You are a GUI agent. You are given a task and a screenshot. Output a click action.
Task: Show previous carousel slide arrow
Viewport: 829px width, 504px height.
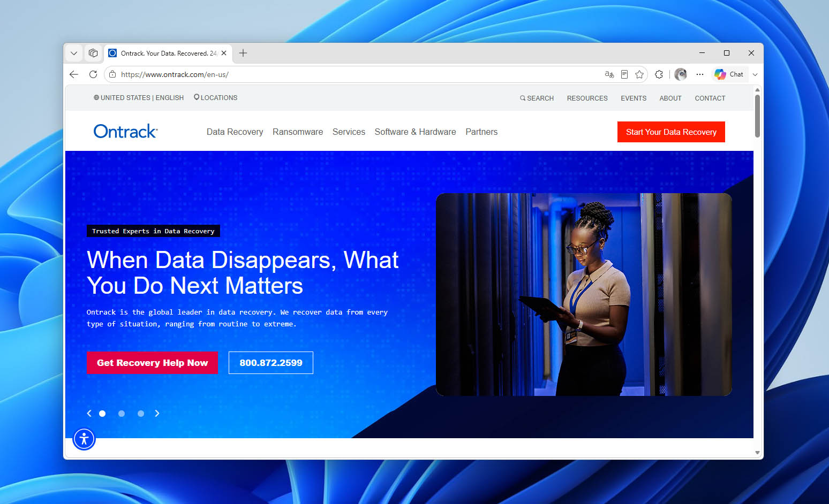(89, 414)
